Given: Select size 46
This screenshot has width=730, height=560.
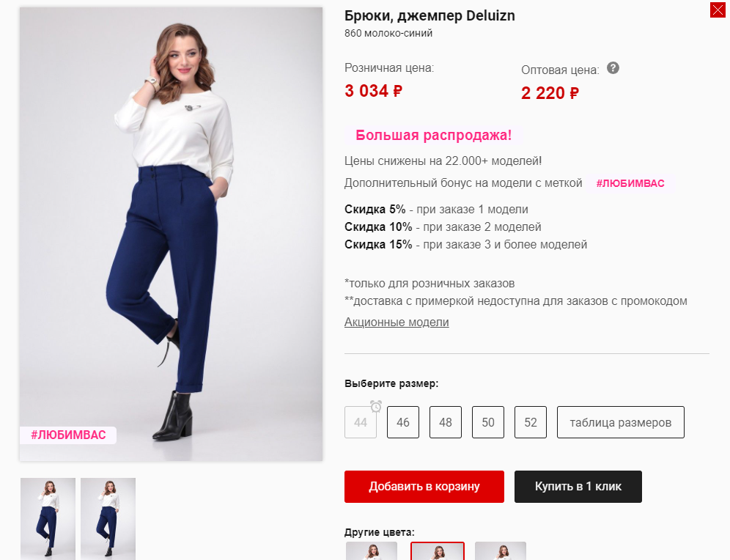Looking at the screenshot, I should (403, 423).
